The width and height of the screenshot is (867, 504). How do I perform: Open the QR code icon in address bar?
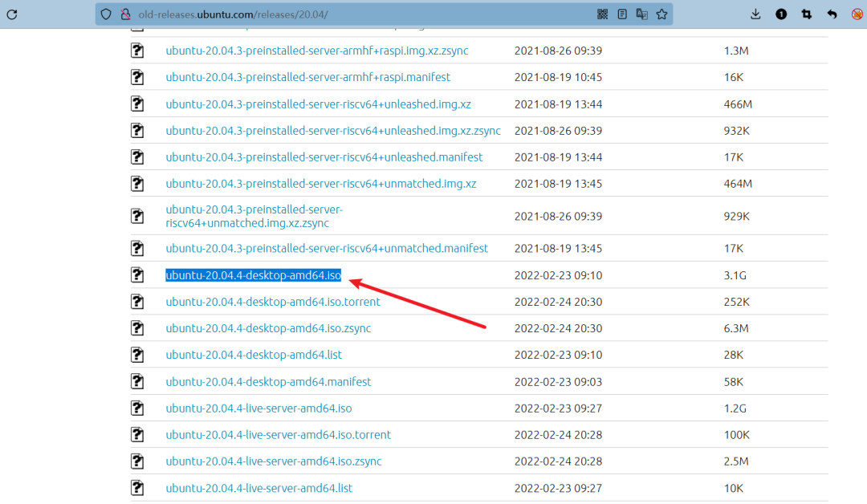(603, 14)
